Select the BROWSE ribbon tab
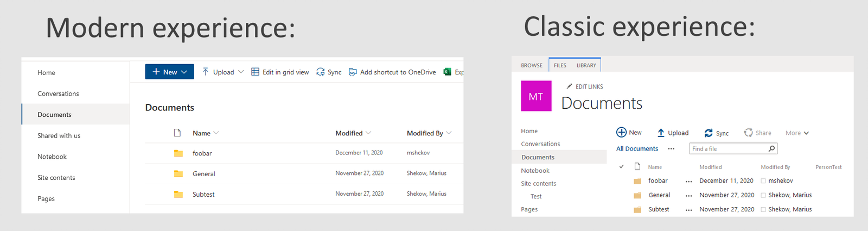Image resolution: width=868 pixels, height=231 pixels. (532, 65)
